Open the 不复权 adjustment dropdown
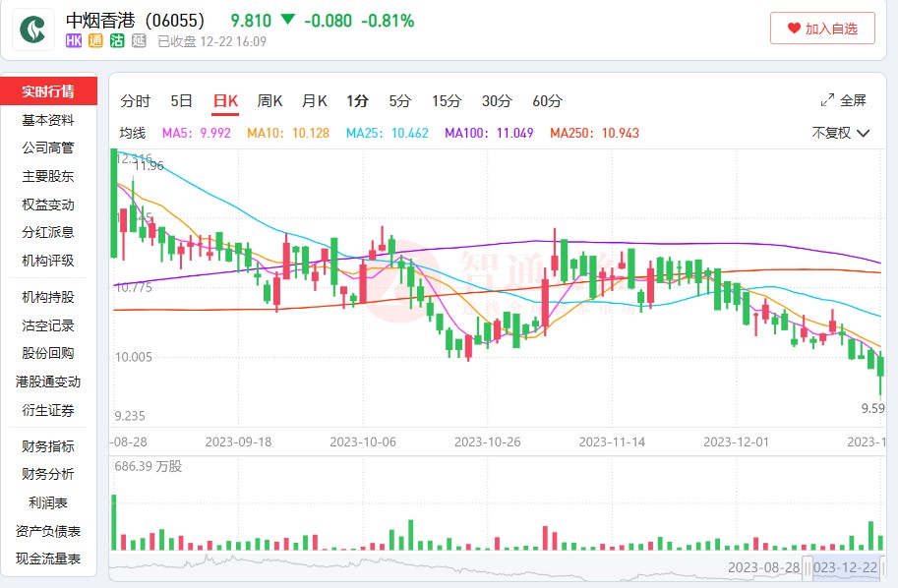Viewport: 898px width, 588px height. [840, 133]
